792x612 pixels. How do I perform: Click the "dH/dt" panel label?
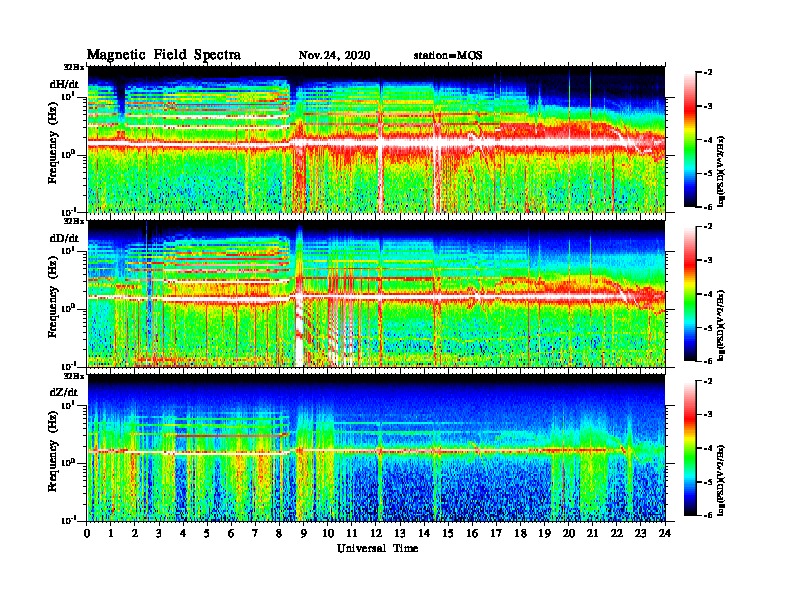[64, 84]
